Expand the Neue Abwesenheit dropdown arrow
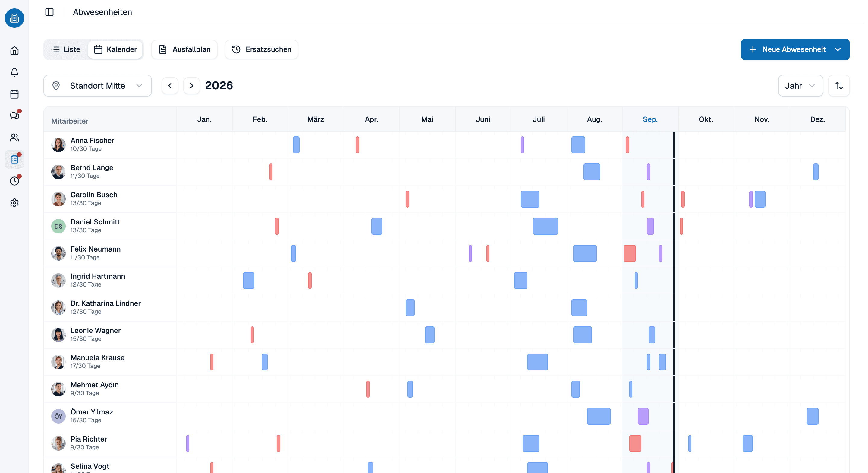 click(x=838, y=49)
